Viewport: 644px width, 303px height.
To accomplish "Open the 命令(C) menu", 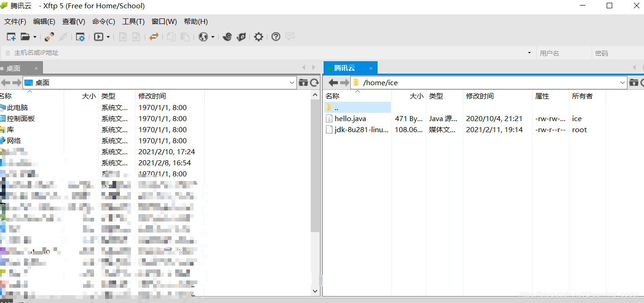I will coord(104,22).
